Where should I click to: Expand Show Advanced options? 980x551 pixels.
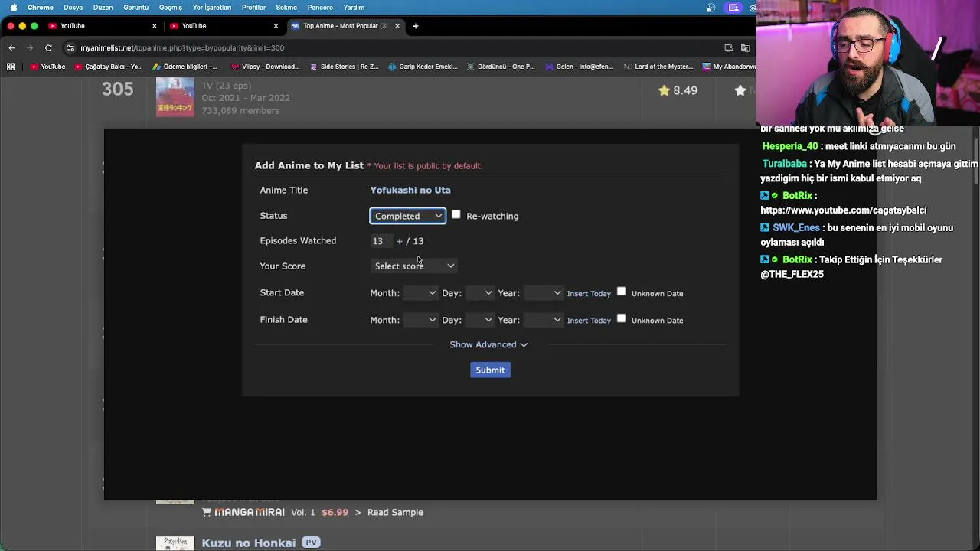tap(488, 344)
